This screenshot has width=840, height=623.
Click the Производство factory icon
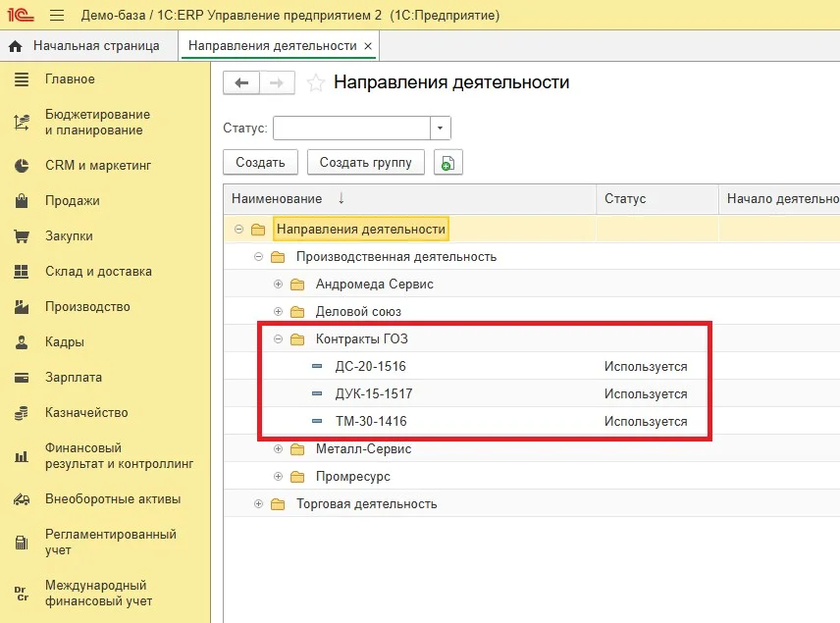click(x=22, y=307)
